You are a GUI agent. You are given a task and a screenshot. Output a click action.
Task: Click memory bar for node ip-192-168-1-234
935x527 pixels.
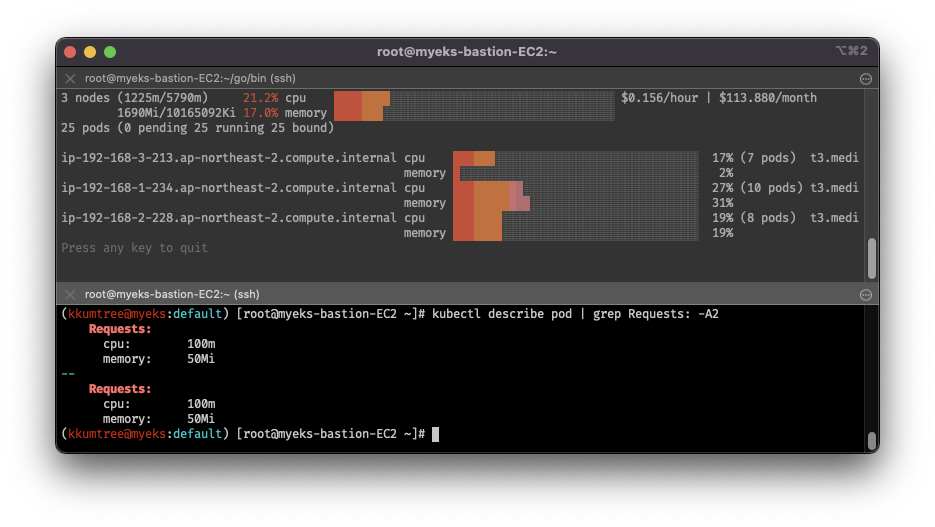575,203
